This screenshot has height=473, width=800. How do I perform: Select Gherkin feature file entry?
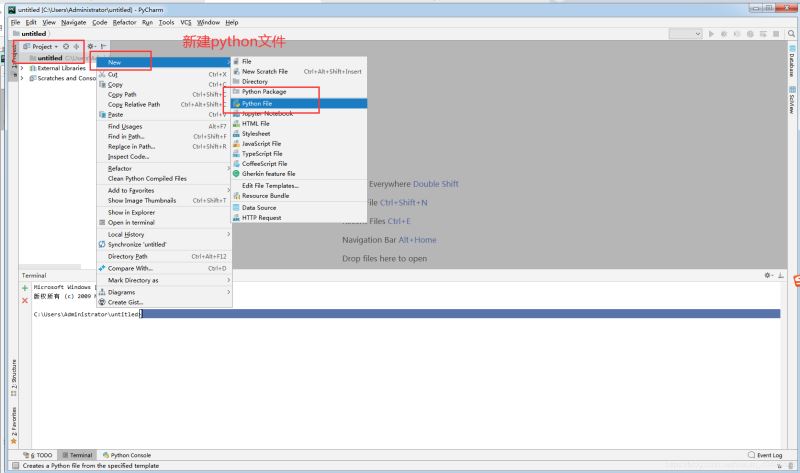[x=299, y=174]
